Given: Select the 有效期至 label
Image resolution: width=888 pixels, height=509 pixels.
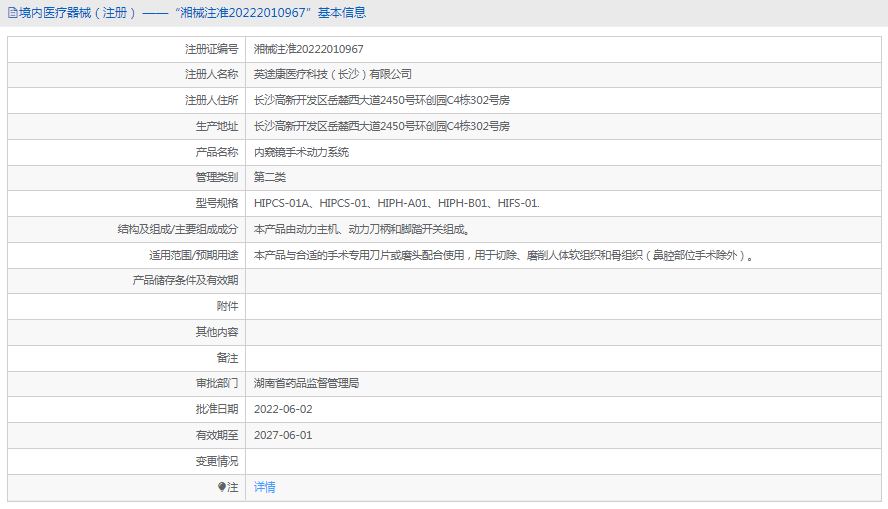Looking at the screenshot, I should pos(217,435).
